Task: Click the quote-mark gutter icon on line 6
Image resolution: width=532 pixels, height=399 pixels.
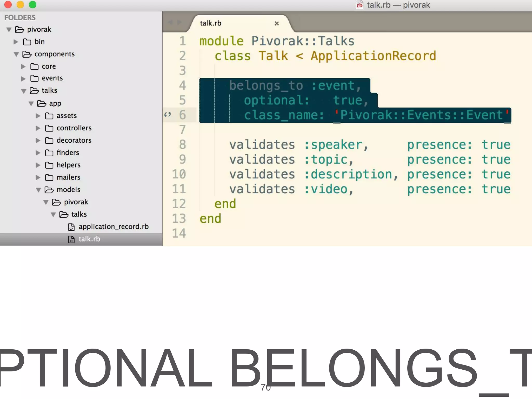Action: pos(168,115)
